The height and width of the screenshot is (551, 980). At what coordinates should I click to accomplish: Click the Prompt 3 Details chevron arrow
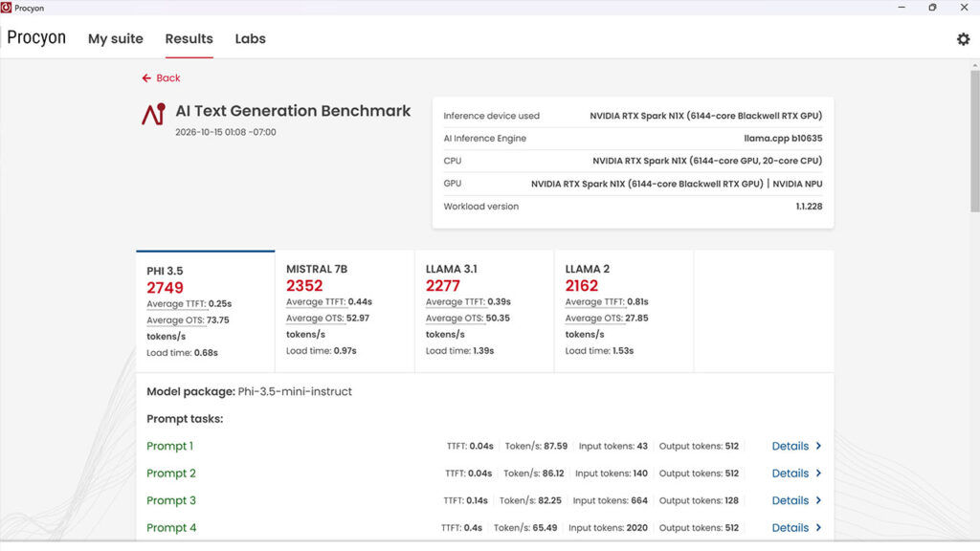(818, 500)
